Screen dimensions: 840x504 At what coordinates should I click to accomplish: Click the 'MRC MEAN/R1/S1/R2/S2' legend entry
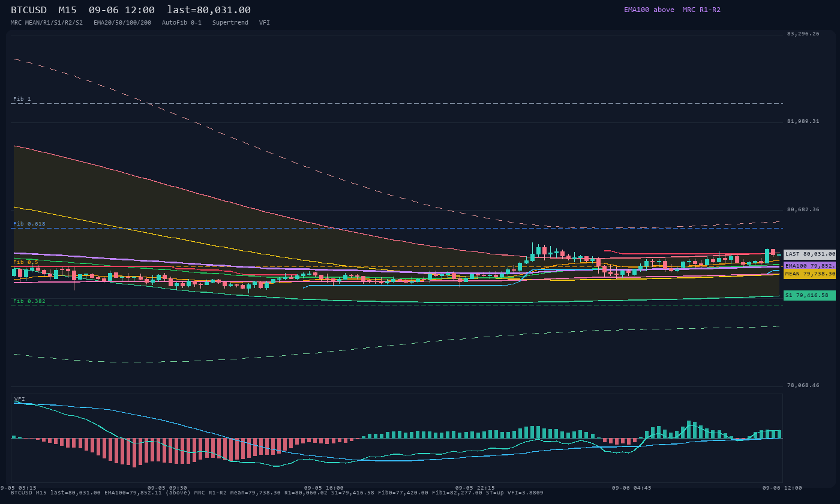click(x=47, y=23)
